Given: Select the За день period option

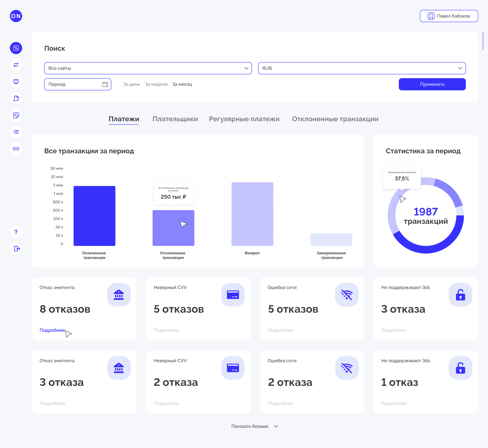Looking at the screenshot, I should [x=131, y=84].
